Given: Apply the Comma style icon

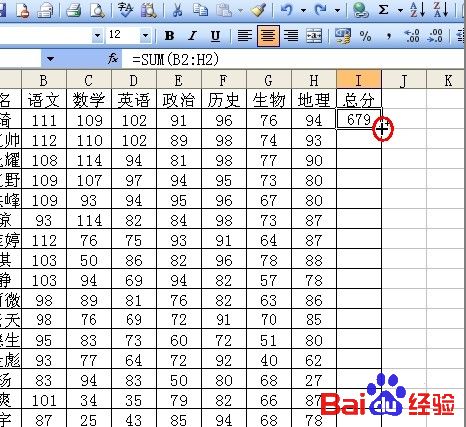Looking at the screenshot, I should pos(389,36).
